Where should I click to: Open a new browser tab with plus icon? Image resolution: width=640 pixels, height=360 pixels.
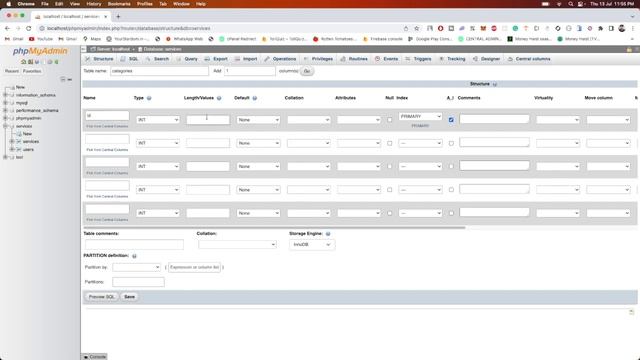118,16
